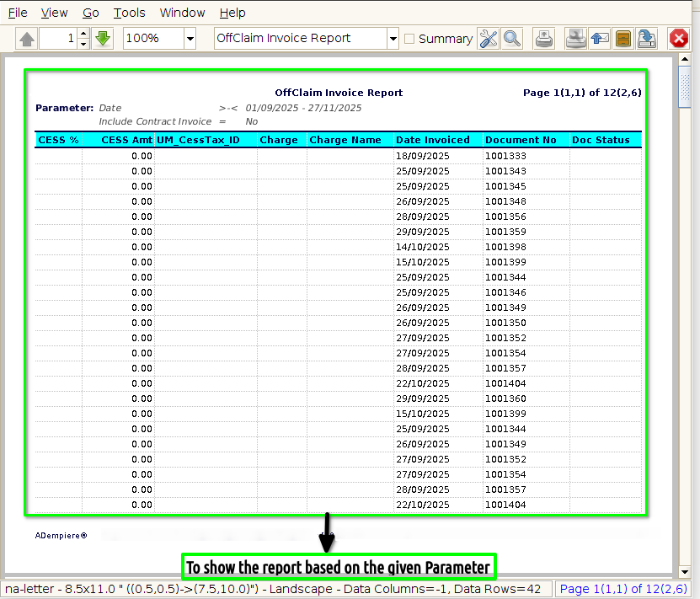Click document number 1001343
700x599 pixels.
[505, 171]
